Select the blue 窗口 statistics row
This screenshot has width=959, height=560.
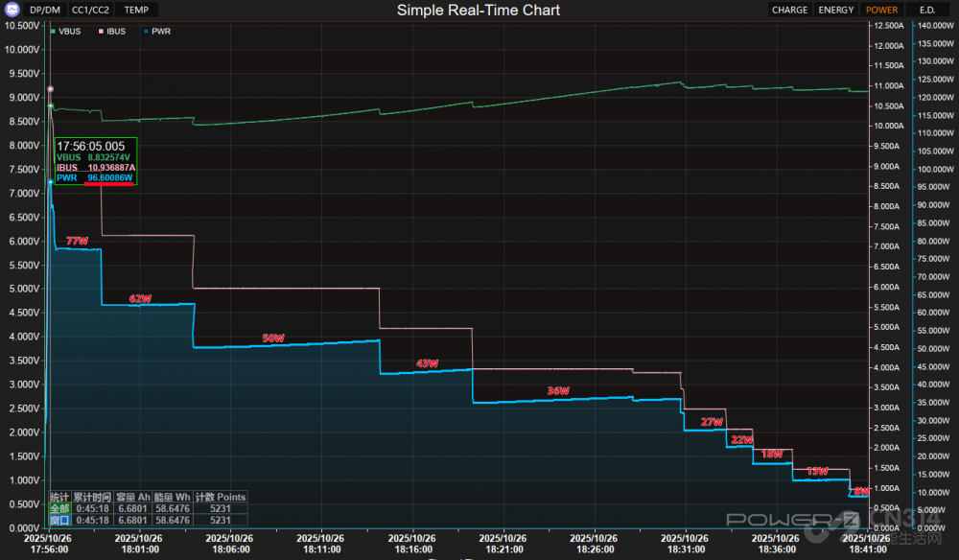(59, 520)
